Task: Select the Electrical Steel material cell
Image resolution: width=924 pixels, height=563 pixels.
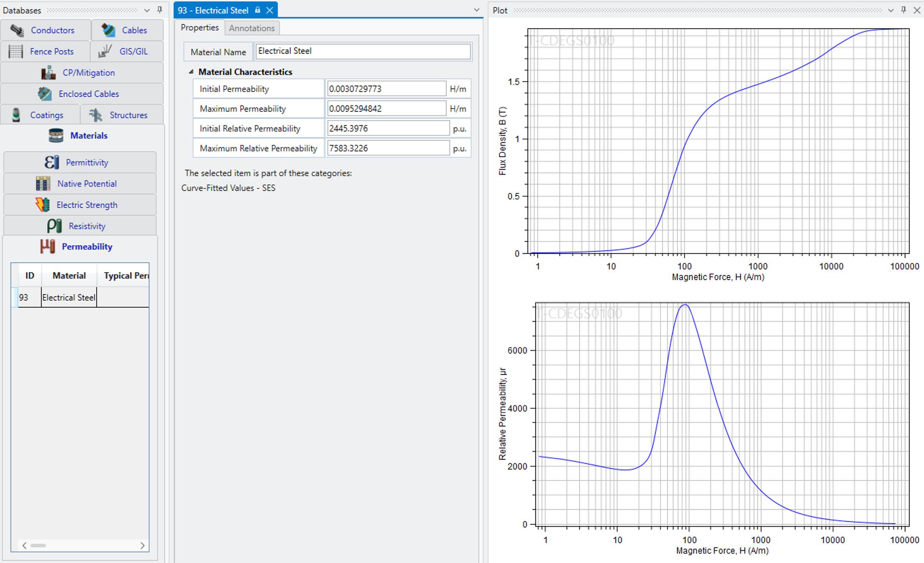Action: (69, 297)
